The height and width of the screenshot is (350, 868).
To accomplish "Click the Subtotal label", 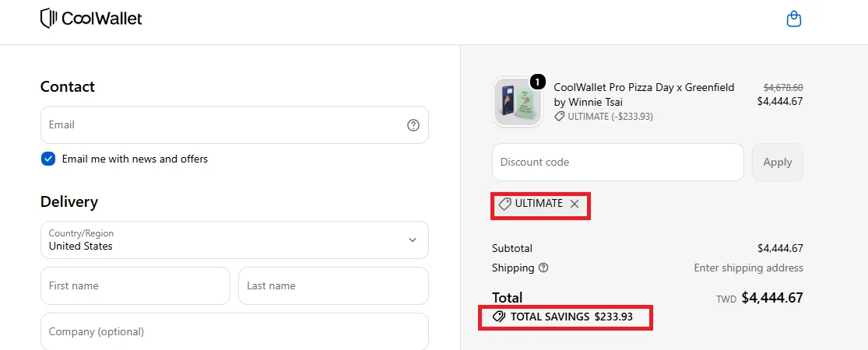I will click(512, 249).
